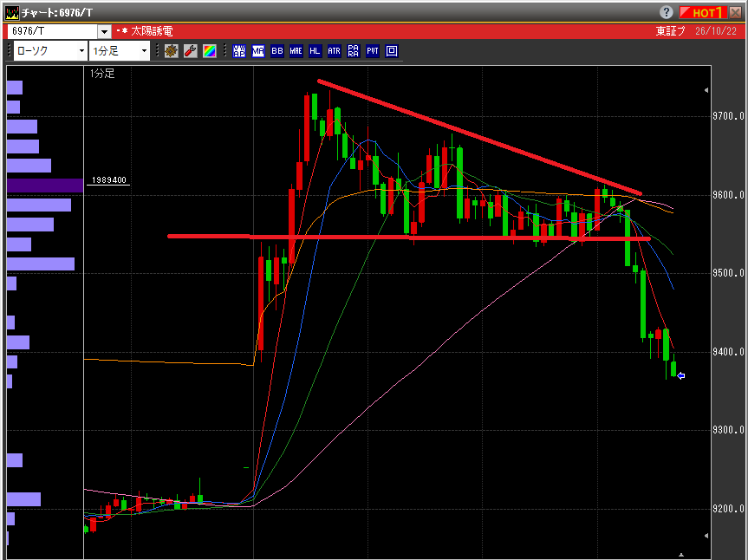Click the upper scroll arrow beside price axis
The image size is (748, 560).
click(706, 90)
